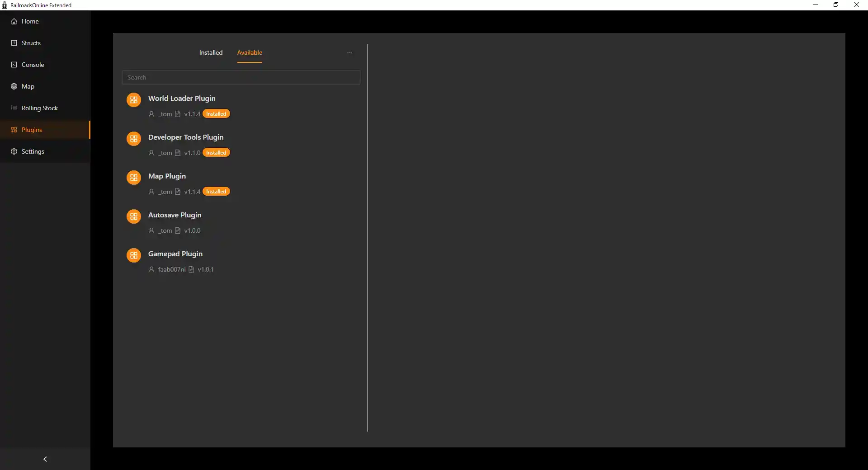This screenshot has width=868, height=470.
Task: Click the Home house icon
Action: [x=14, y=21]
